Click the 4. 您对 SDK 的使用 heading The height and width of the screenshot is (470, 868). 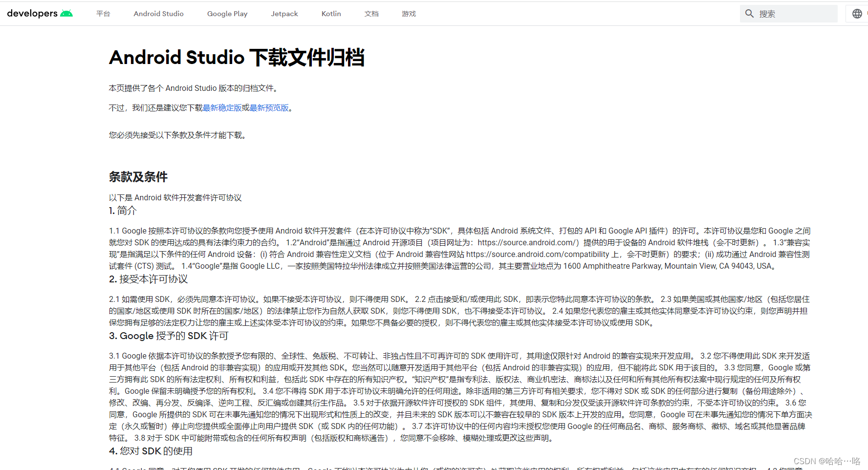[x=151, y=451]
